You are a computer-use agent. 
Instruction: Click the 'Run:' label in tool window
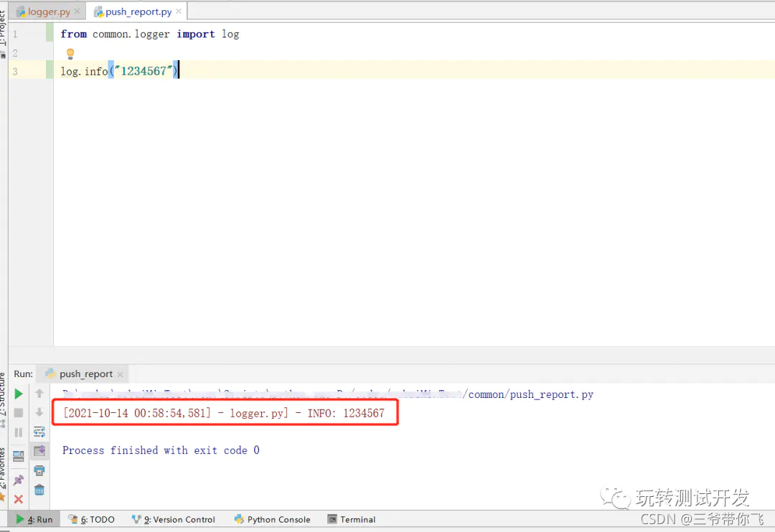point(23,374)
